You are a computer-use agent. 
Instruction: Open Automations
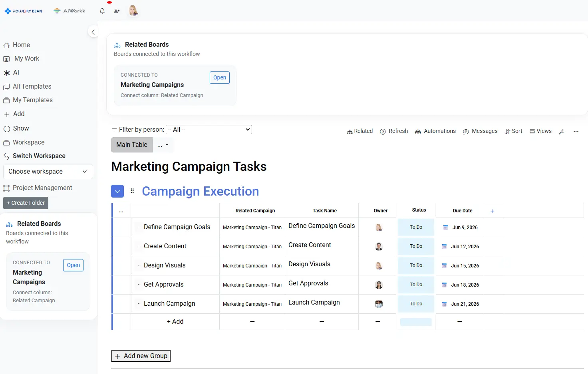[x=435, y=131]
